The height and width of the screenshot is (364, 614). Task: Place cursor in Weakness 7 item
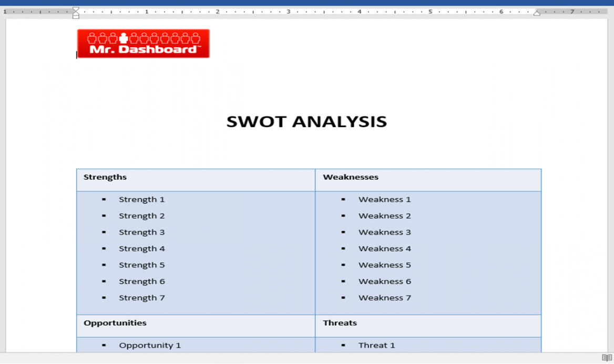pyautogui.click(x=384, y=298)
